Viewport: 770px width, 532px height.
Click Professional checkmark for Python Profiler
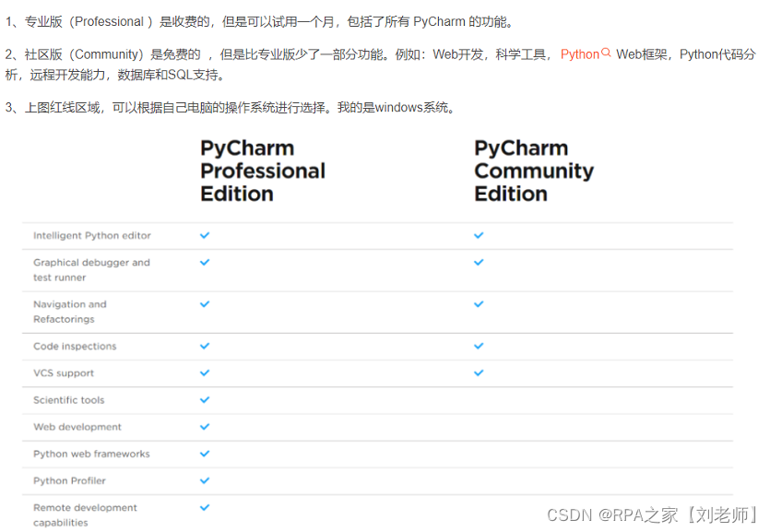click(205, 480)
